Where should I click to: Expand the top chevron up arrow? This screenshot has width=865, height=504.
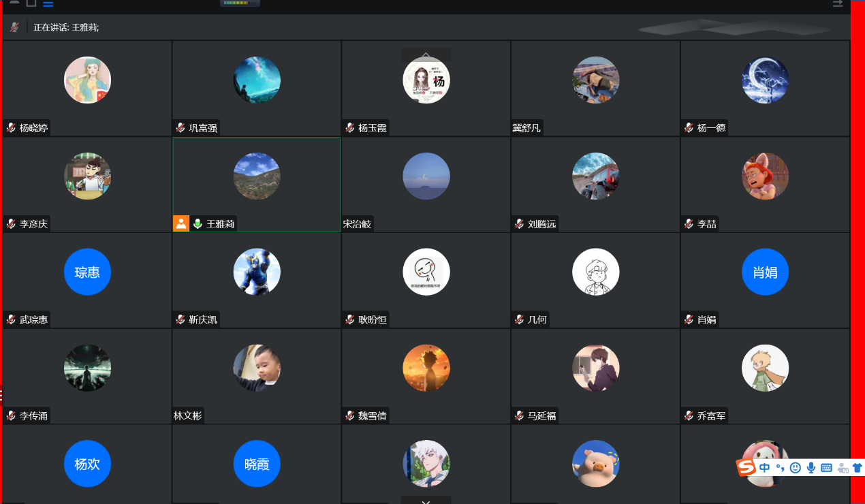[x=426, y=55]
